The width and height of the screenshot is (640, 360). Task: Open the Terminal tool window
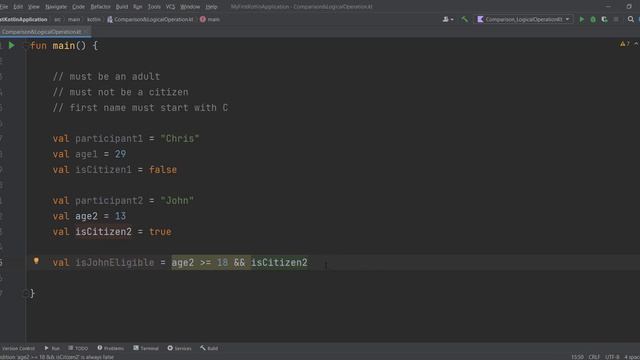click(146, 348)
